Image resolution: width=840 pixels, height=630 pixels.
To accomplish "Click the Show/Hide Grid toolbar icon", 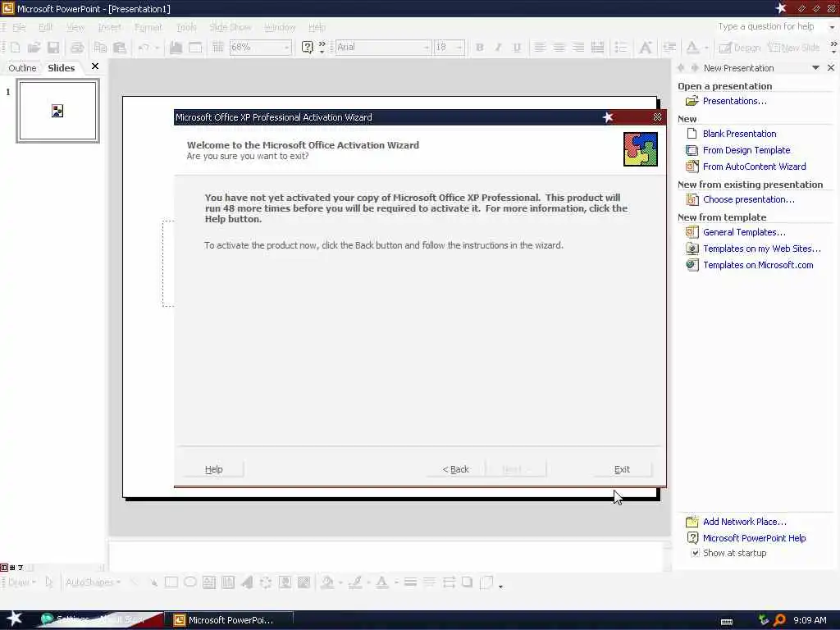I will (x=218, y=47).
